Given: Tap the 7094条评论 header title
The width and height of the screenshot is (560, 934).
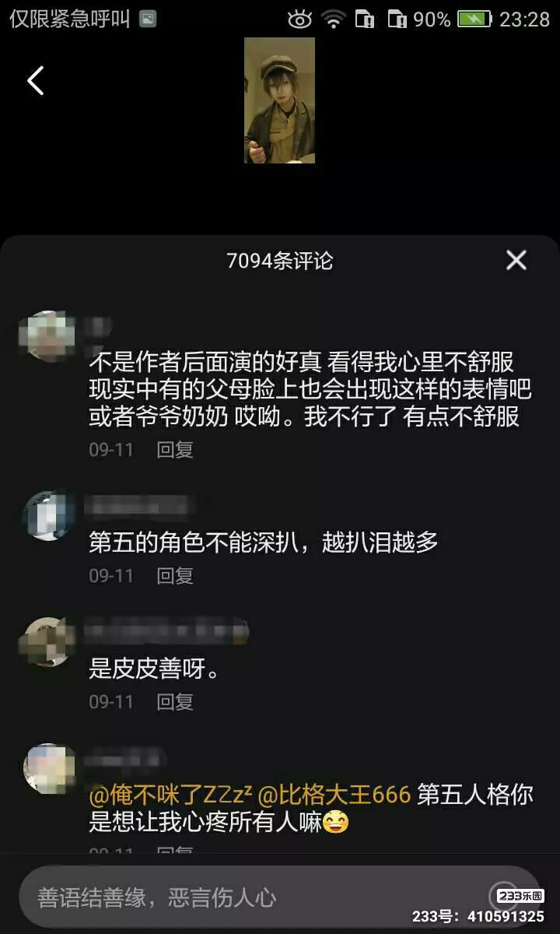Looking at the screenshot, I should tap(279, 261).
